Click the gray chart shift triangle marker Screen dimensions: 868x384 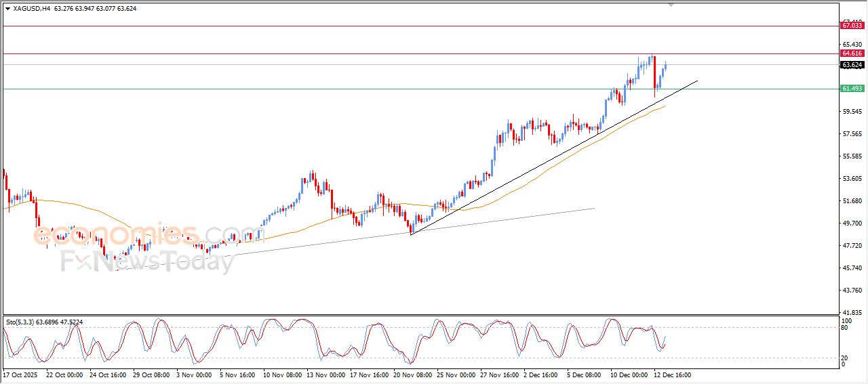click(x=671, y=5)
